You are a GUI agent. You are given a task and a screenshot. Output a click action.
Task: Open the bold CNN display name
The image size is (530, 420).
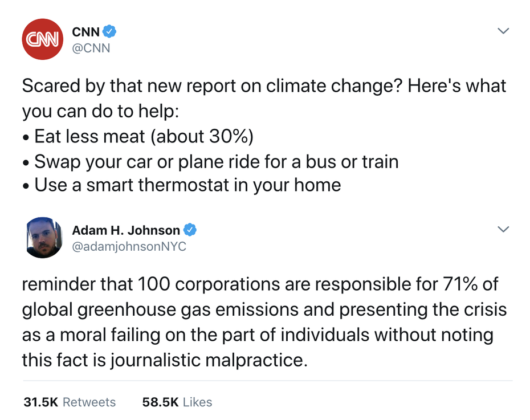pos(86,32)
